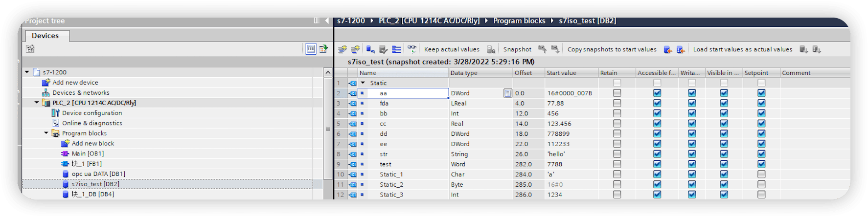
Task: Check Setpoint checkbox for Static_1 row
Action: pyautogui.click(x=761, y=174)
